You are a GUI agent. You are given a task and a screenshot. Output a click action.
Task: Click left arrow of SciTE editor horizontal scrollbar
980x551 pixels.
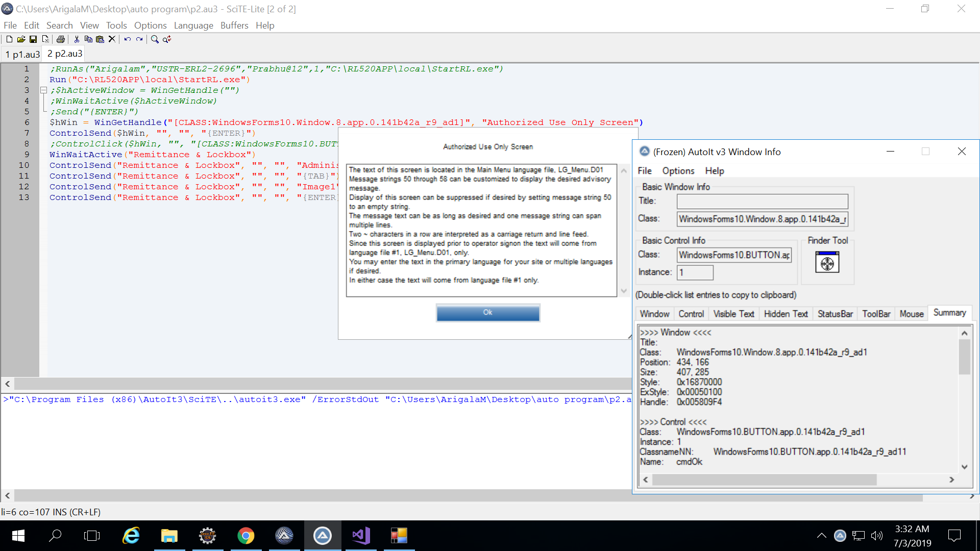7,384
